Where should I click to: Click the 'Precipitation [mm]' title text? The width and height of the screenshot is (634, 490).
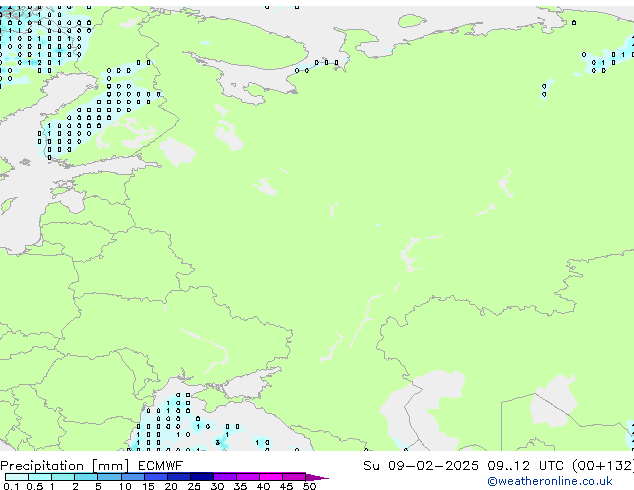65,466
